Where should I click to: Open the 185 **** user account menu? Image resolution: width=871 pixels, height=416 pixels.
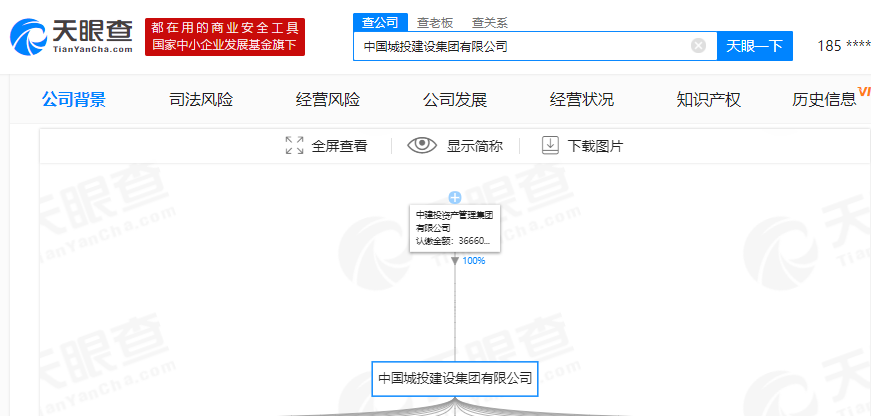click(842, 46)
